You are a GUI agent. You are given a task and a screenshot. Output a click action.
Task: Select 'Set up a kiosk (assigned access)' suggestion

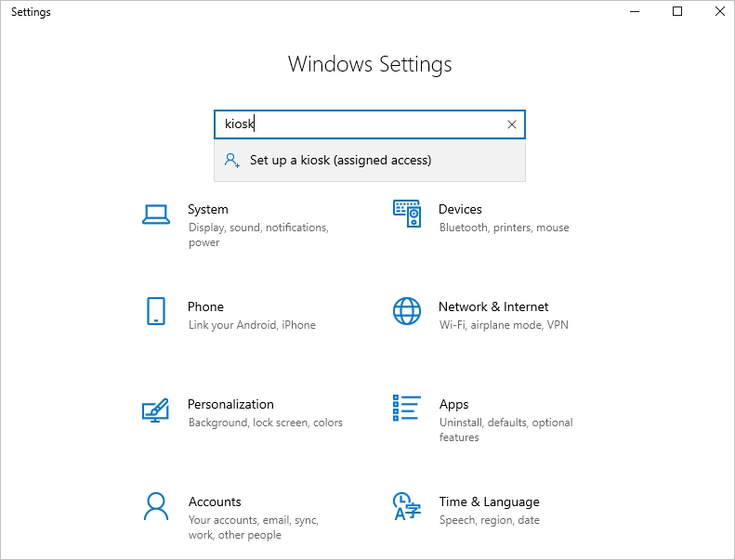coord(370,161)
